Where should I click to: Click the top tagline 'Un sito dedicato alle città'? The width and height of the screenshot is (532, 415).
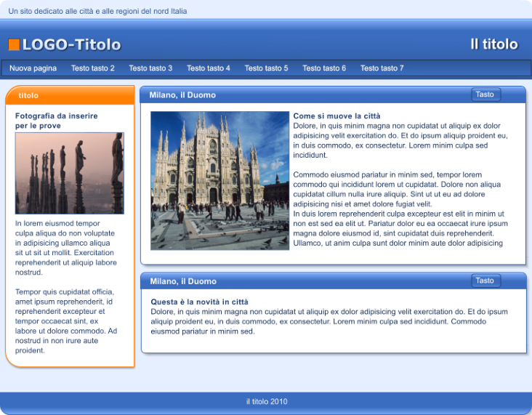97,12
